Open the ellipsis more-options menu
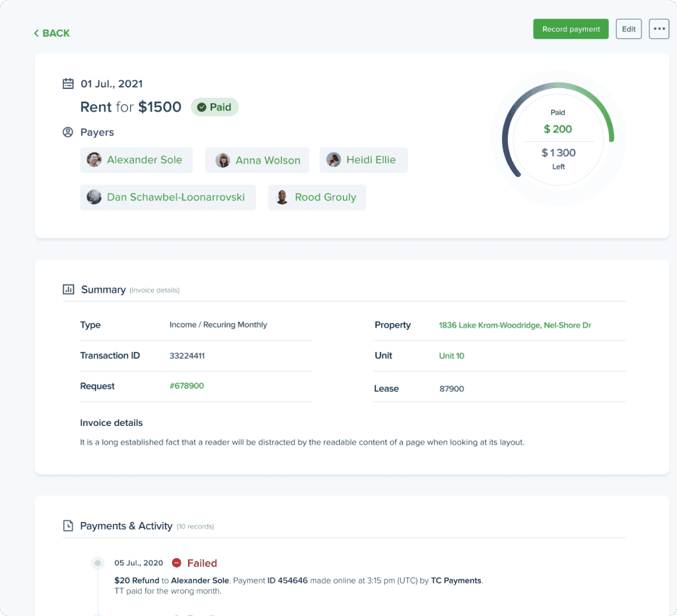Screen dimensions: 677x616 coord(658,29)
